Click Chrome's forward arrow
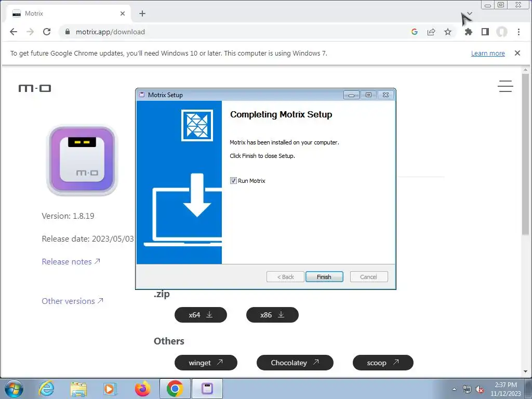 tap(30, 32)
